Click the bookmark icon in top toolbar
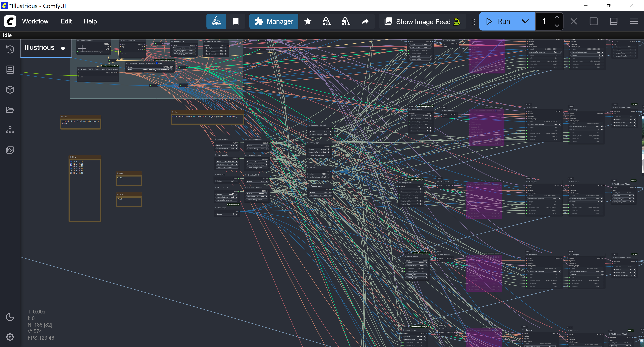Viewport: 644px width, 347px height. 235,21
